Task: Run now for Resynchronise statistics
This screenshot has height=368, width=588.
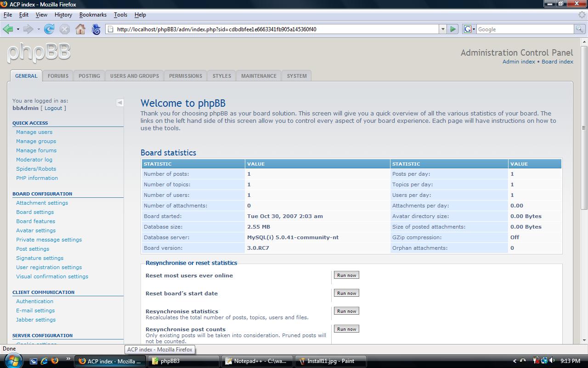Action: tap(346, 311)
